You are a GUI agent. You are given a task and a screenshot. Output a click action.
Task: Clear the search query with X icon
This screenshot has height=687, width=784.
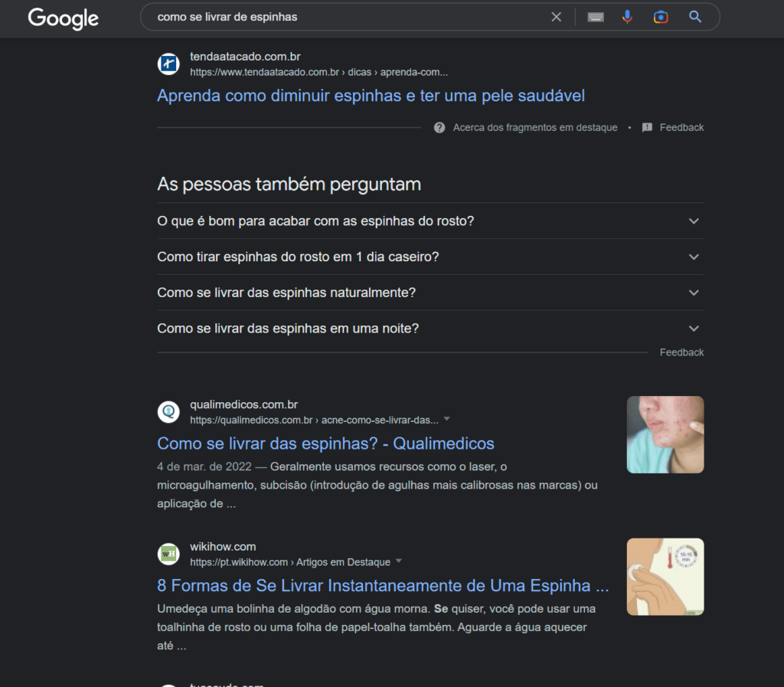coord(556,17)
